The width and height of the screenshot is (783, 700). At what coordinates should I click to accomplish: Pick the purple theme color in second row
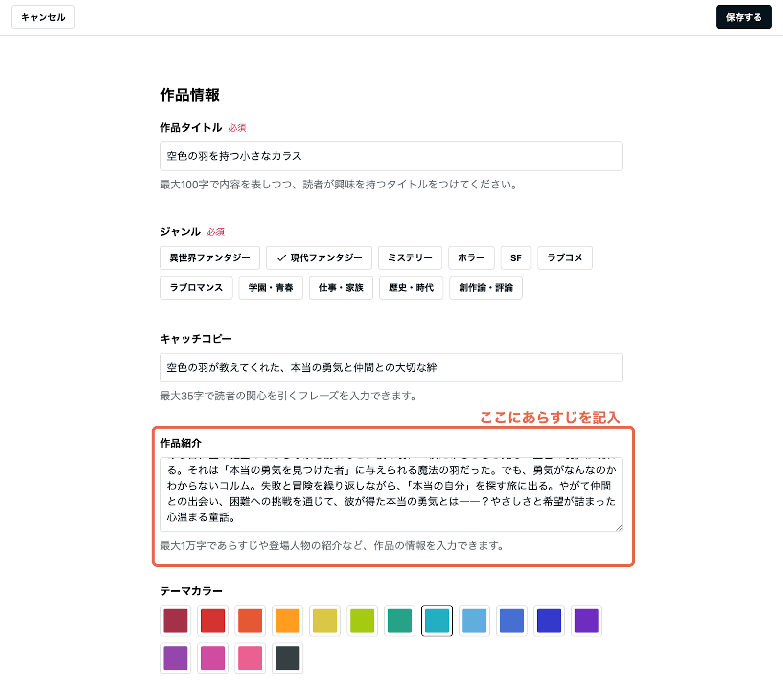[176, 658]
